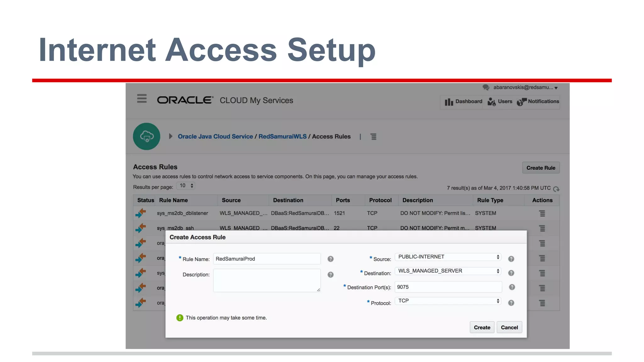644x362 pixels.
Task: Show help for Destination field
Action: [511, 273]
